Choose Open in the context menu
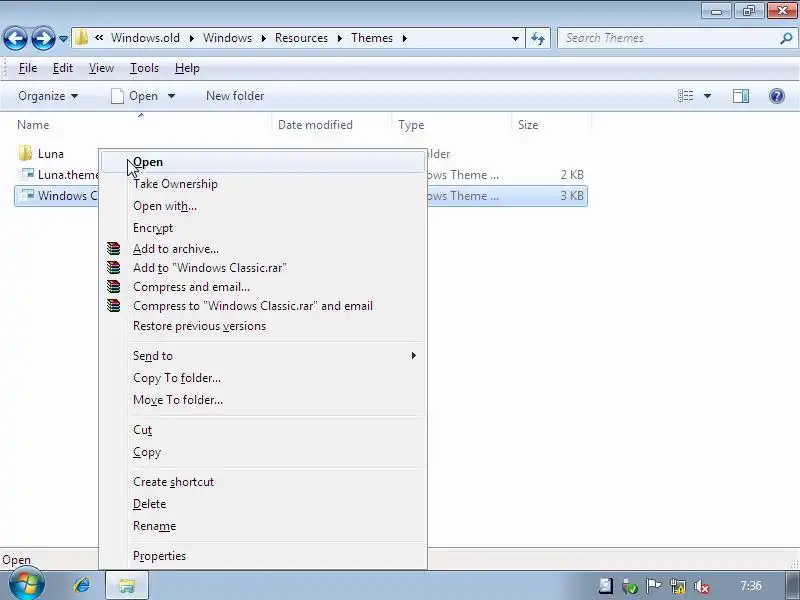The height and width of the screenshot is (600, 800). coord(263,162)
